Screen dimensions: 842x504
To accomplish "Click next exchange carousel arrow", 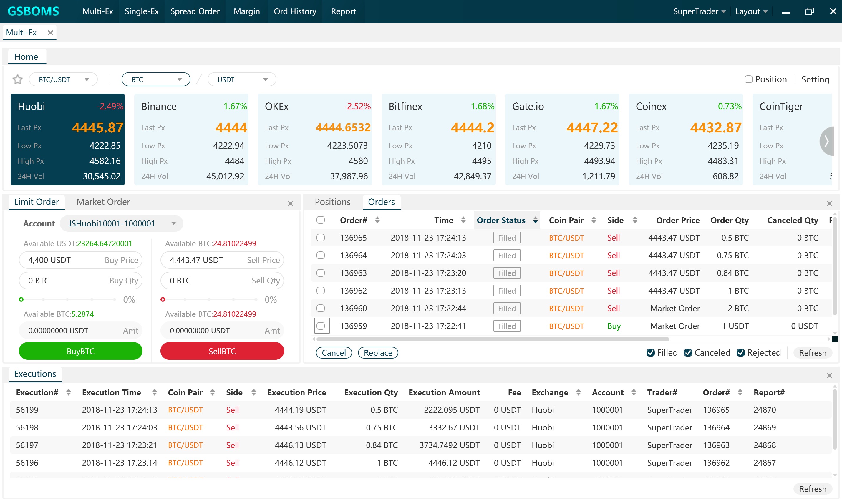I will click(x=827, y=141).
